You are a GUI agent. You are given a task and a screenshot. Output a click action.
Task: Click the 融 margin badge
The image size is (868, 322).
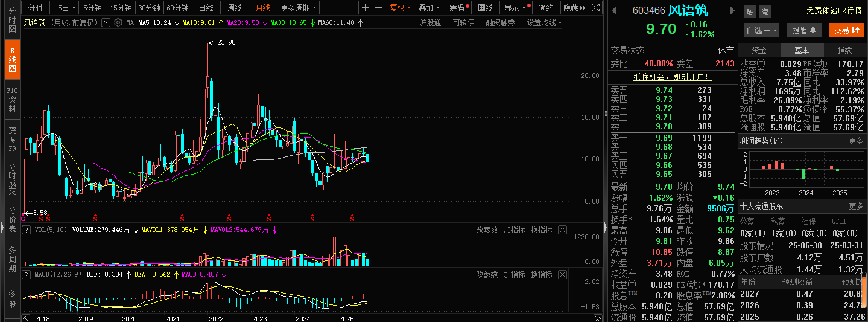point(750,11)
